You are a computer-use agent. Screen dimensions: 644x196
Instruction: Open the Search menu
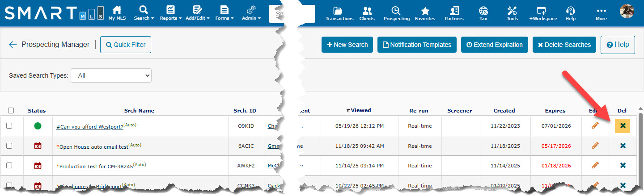pyautogui.click(x=144, y=13)
